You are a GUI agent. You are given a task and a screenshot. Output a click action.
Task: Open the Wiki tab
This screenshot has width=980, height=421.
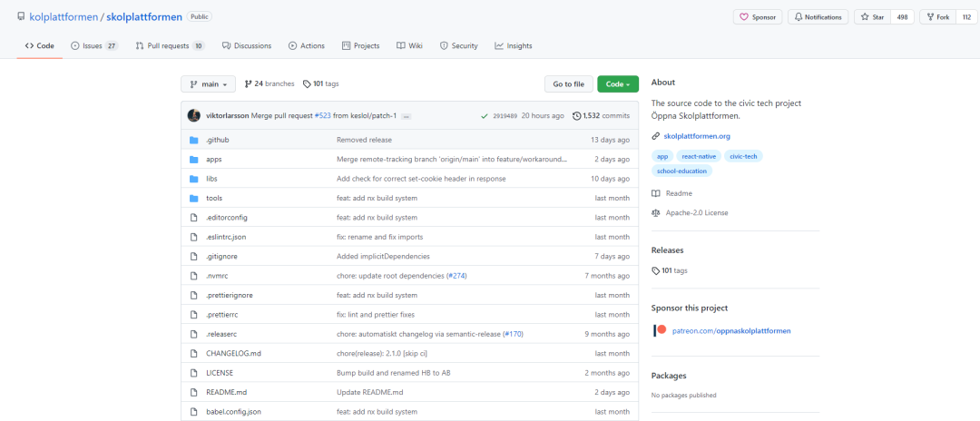[x=409, y=45]
